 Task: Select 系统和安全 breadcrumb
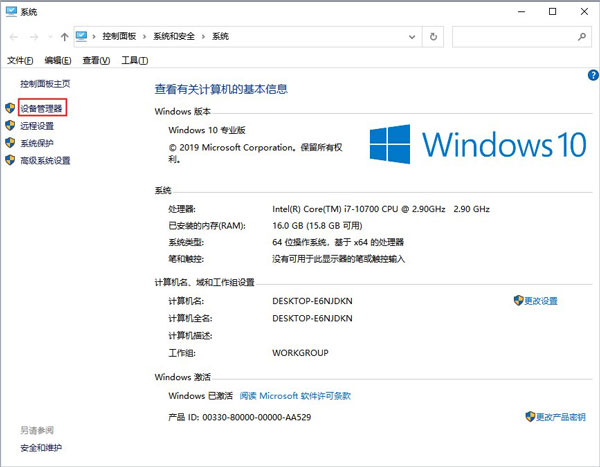click(x=174, y=36)
